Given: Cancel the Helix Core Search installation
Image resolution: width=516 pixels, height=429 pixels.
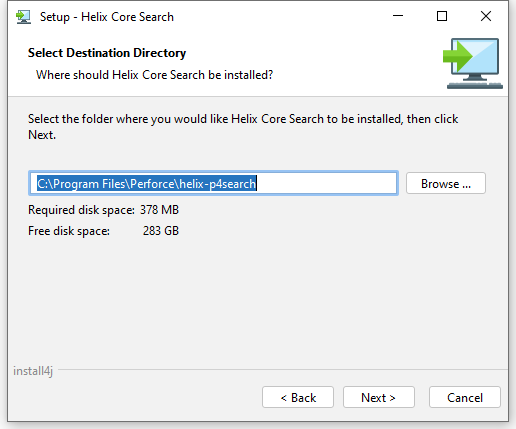Looking at the screenshot, I should point(465,397).
